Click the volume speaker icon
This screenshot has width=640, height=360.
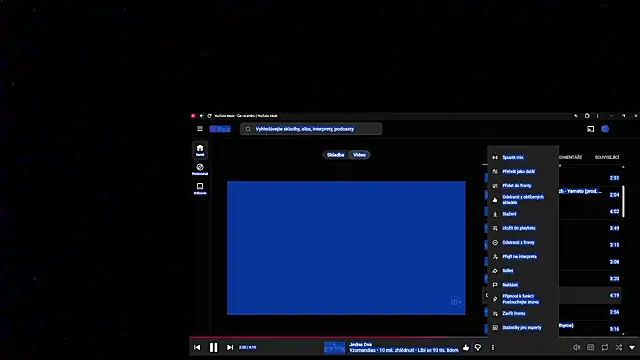pos(576,347)
